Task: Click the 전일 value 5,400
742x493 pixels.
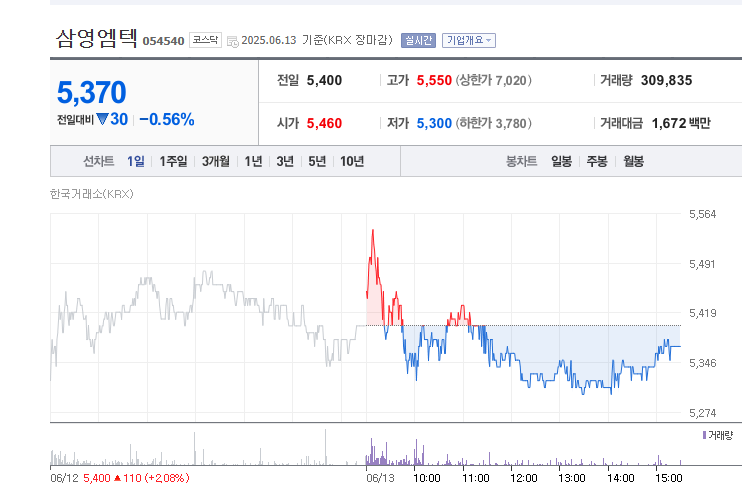Action: (x=324, y=80)
